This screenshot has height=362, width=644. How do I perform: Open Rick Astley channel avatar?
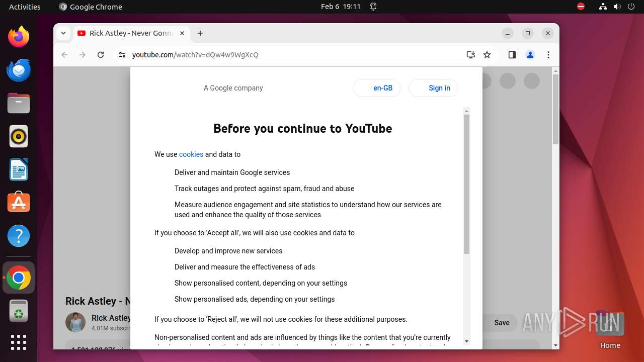pyautogui.click(x=75, y=322)
